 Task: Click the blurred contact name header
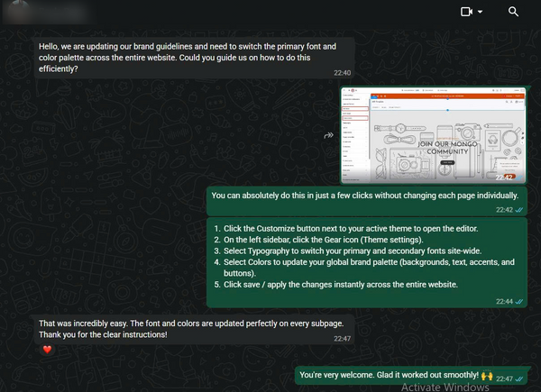[x=49, y=12]
